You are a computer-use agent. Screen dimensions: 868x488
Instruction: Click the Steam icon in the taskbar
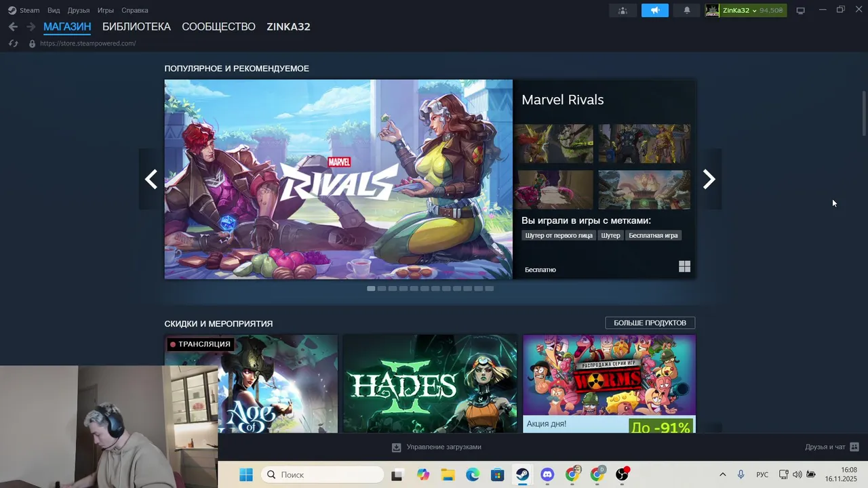[522, 474]
